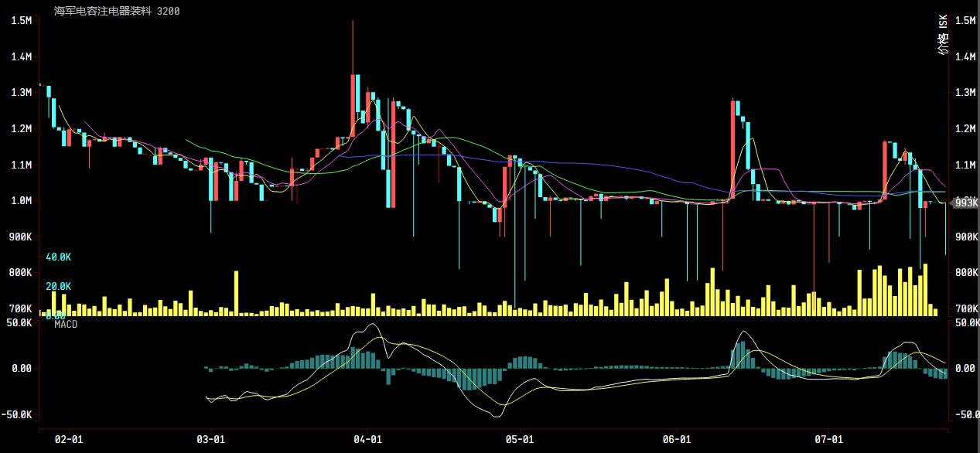Click the 1.3M label on right price axis

(965, 93)
